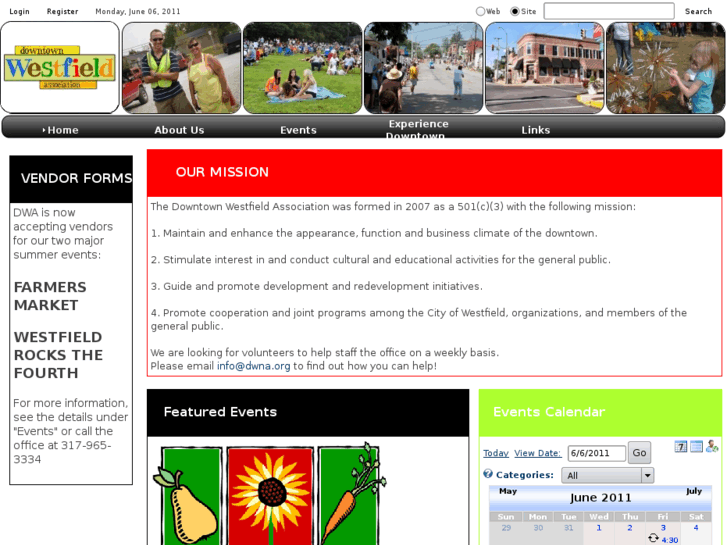This screenshot has width=727, height=545.
Task: Open the Experience Downtown menu
Action: pyautogui.click(x=417, y=129)
